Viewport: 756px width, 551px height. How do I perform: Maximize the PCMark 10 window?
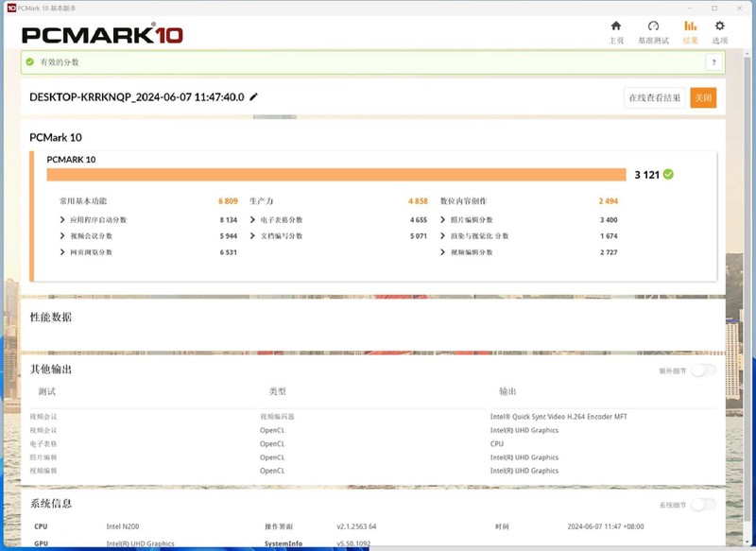tap(714, 8)
